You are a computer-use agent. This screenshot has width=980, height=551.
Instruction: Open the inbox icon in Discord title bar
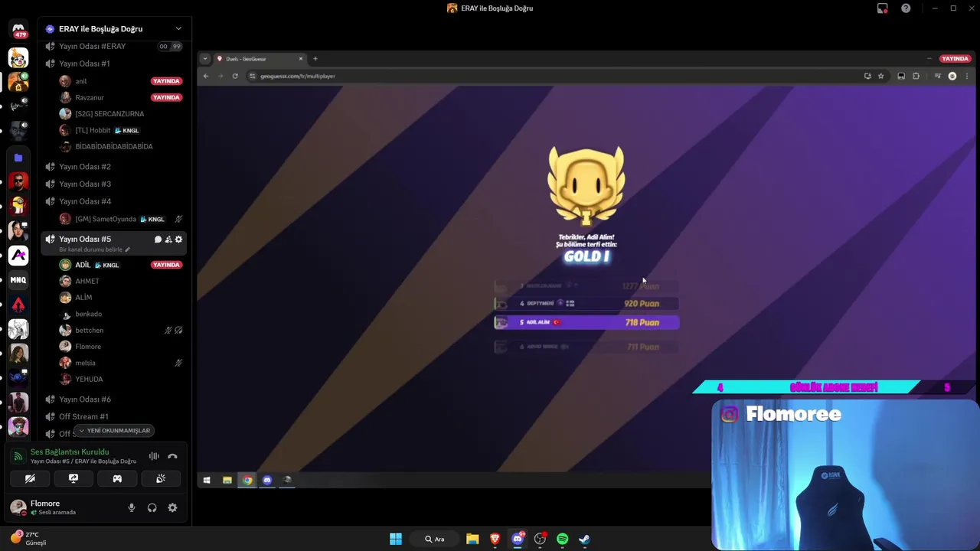pyautogui.click(x=883, y=8)
